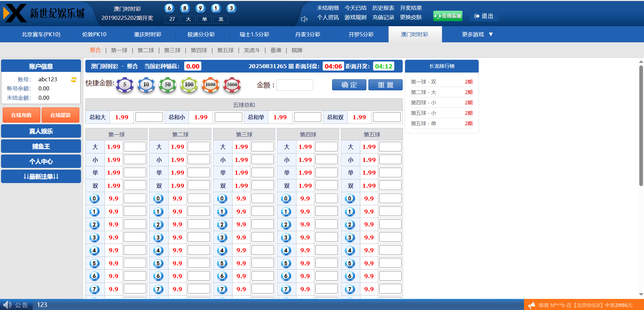Open 更换皮肤 skin switcher
644x310 pixels.
(411, 17)
